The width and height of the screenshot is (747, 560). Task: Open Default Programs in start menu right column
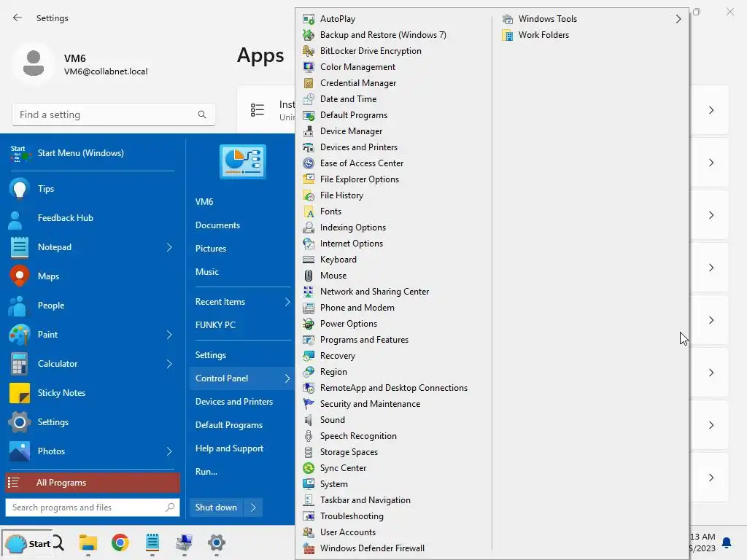point(228,425)
